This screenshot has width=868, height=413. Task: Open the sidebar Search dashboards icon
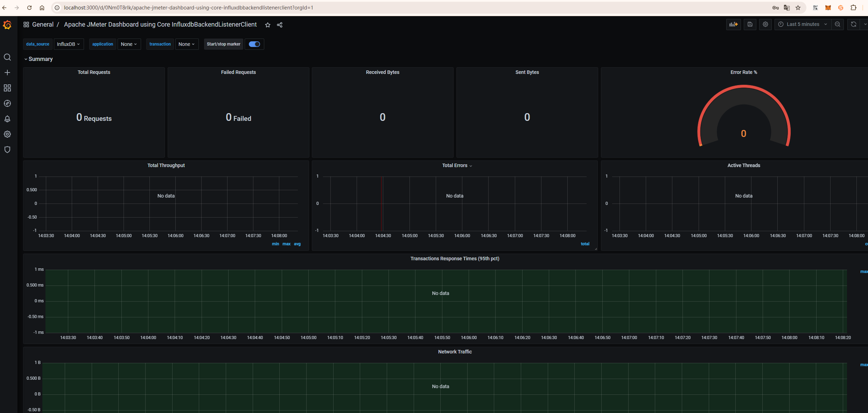[x=7, y=57]
